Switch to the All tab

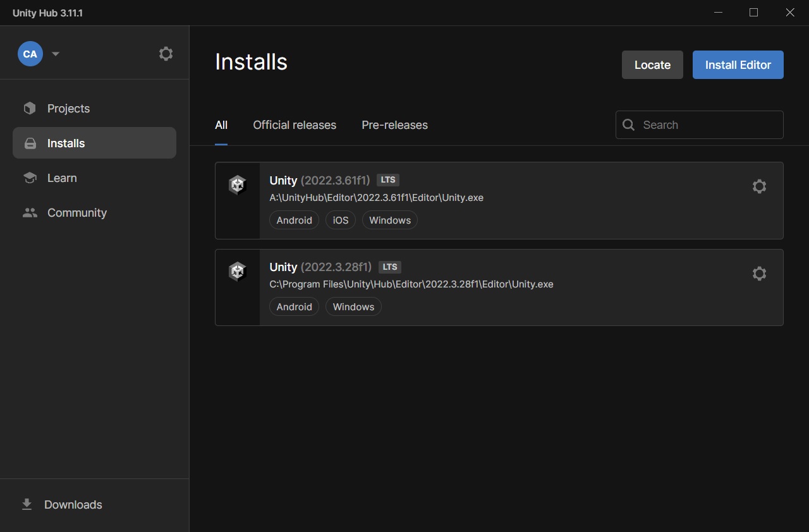tap(221, 125)
